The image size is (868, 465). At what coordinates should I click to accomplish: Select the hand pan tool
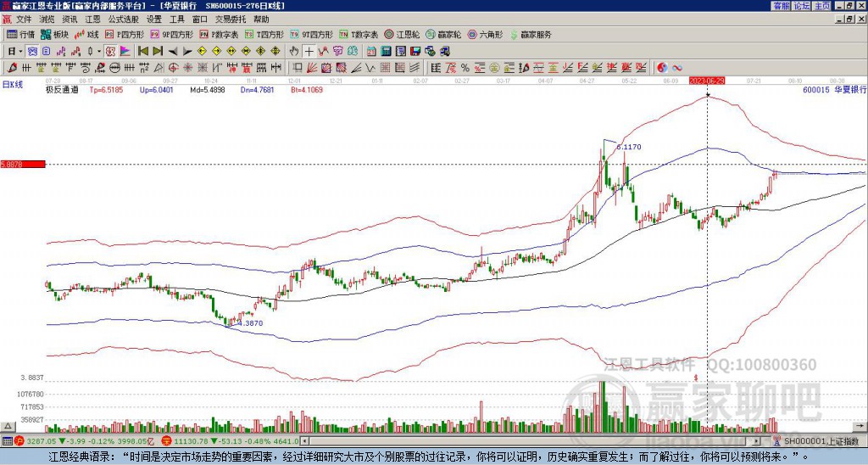pos(294,51)
